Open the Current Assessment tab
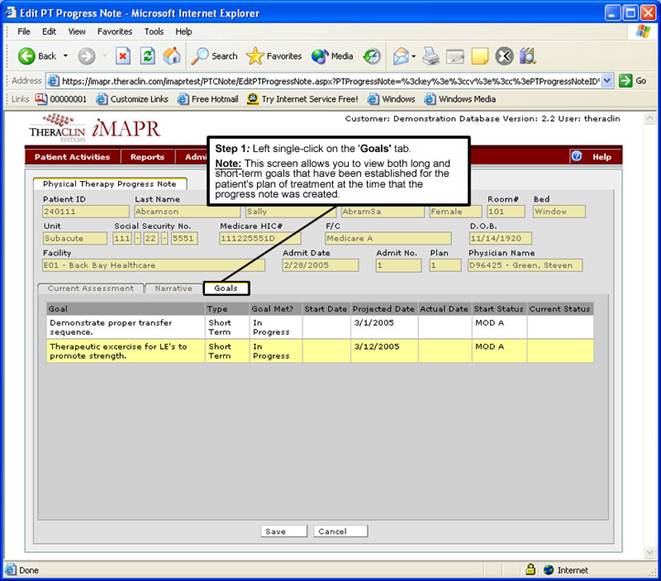 pos(90,288)
